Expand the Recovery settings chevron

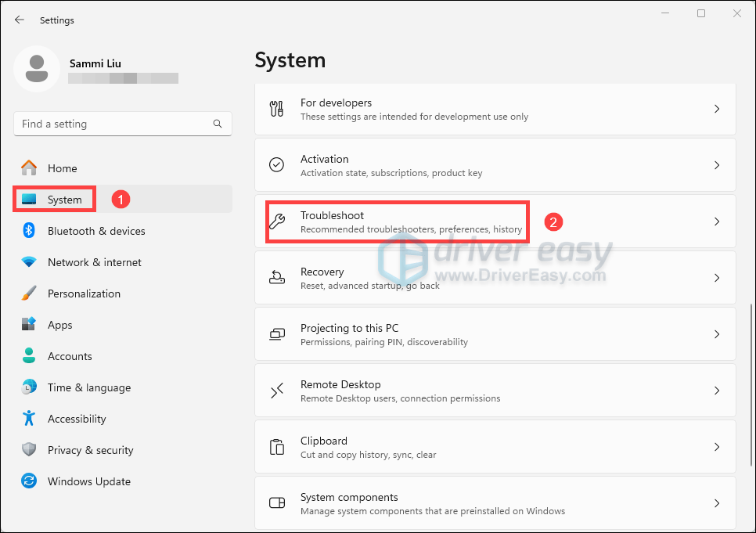(x=716, y=278)
